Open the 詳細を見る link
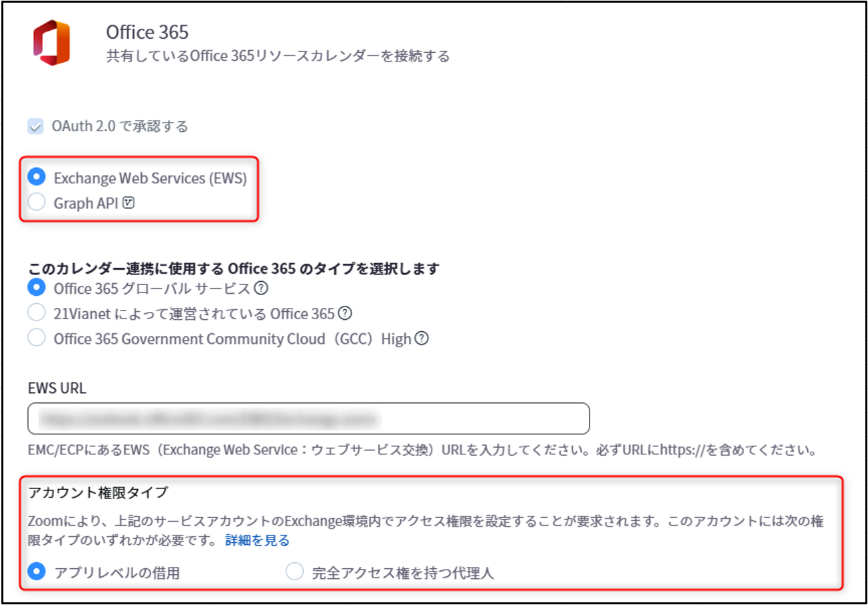The height and width of the screenshot is (605, 868). (x=258, y=540)
